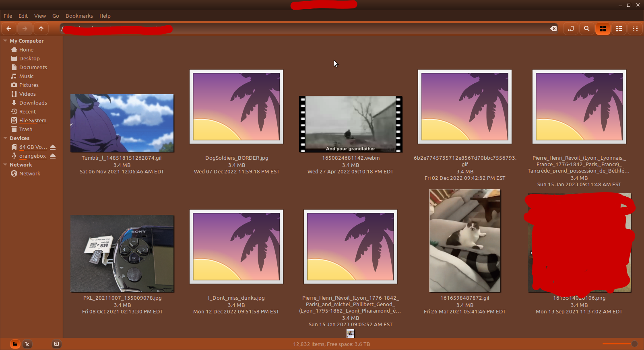This screenshot has width=644, height=350.
Task: Open Documents in the sidebar
Action: click(x=33, y=68)
